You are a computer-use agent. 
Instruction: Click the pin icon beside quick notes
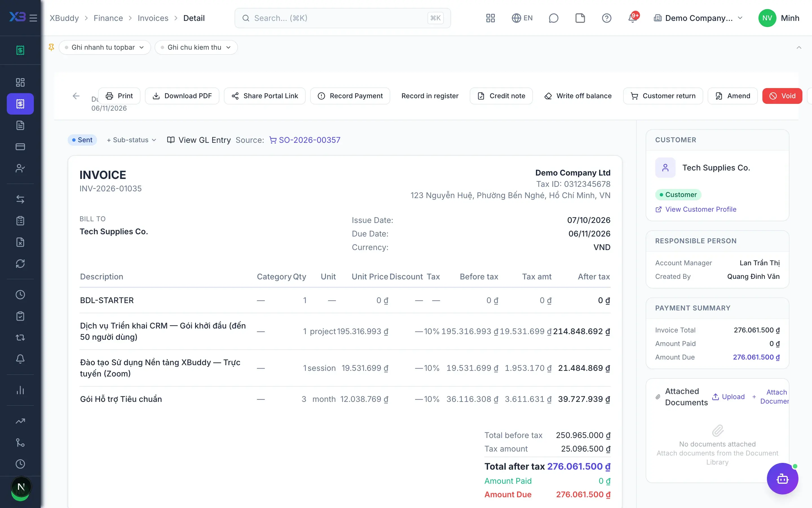pyautogui.click(x=51, y=47)
